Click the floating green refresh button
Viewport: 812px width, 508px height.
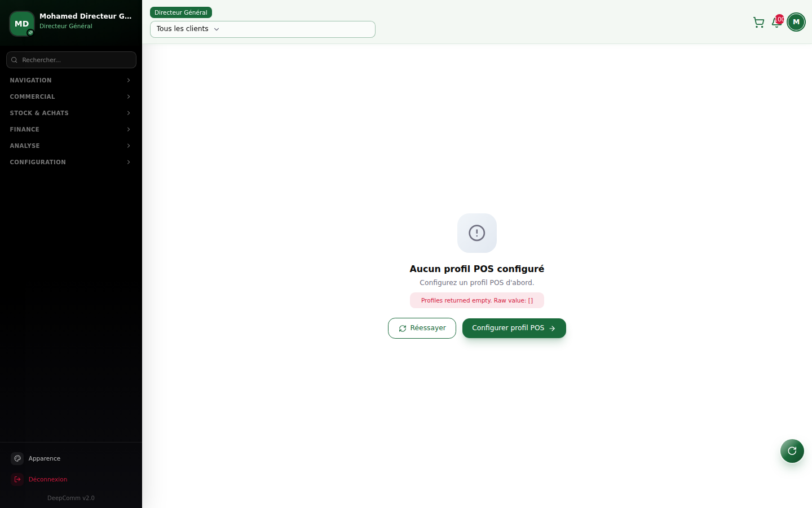coord(792,451)
